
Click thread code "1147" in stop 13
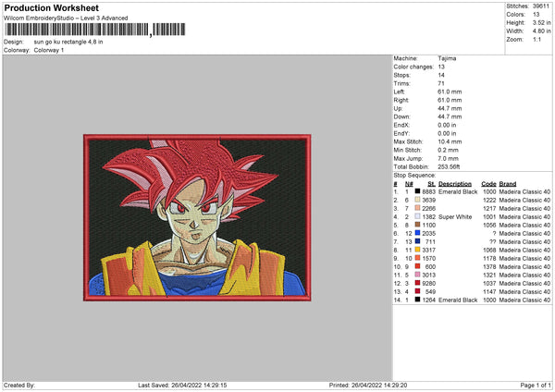[489, 291]
